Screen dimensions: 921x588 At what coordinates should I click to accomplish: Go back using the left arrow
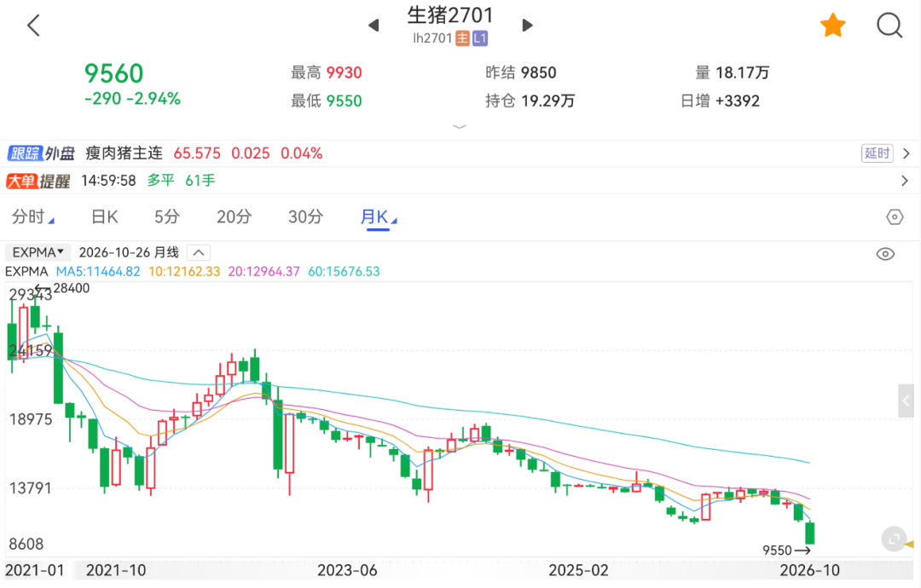click(x=33, y=26)
